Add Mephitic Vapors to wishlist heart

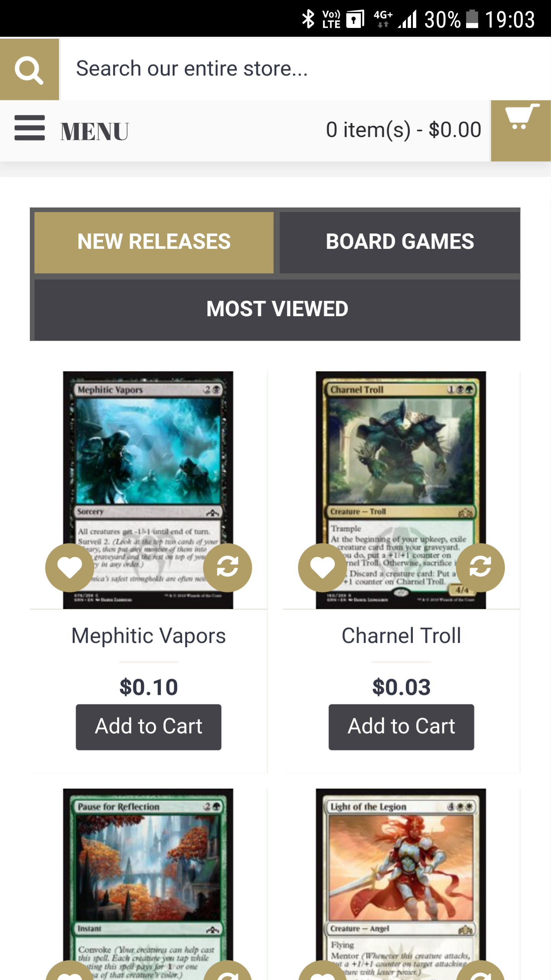point(70,567)
